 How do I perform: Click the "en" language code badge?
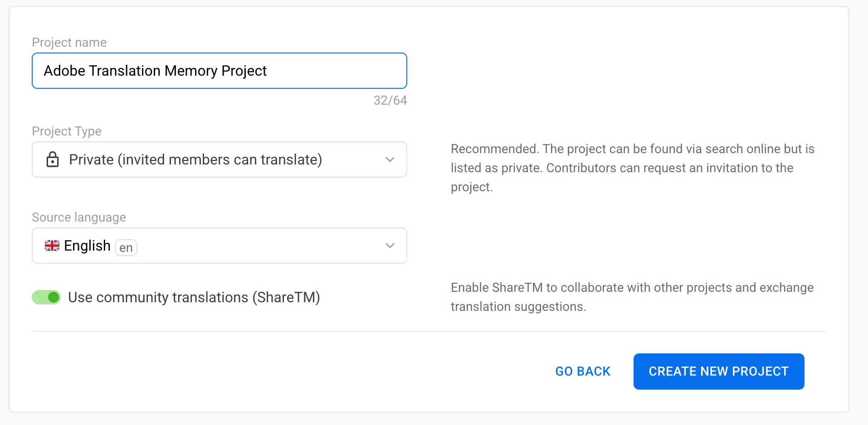(126, 248)
